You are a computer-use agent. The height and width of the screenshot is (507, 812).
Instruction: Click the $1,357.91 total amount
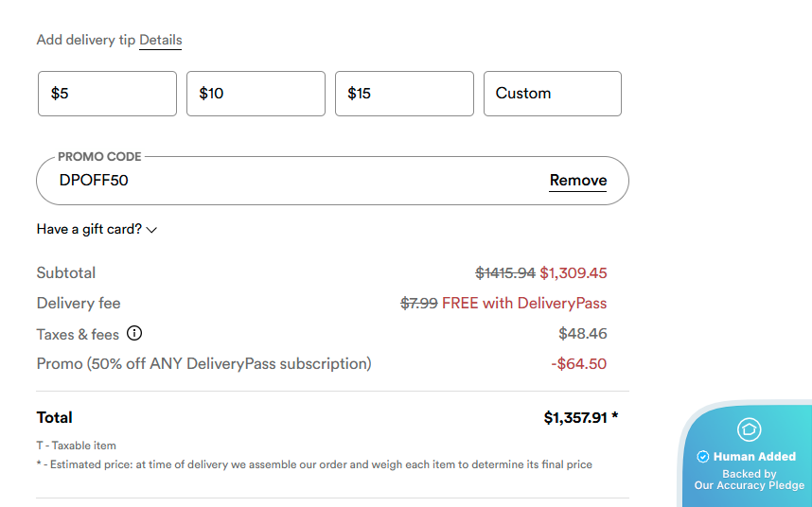point(574,417)
